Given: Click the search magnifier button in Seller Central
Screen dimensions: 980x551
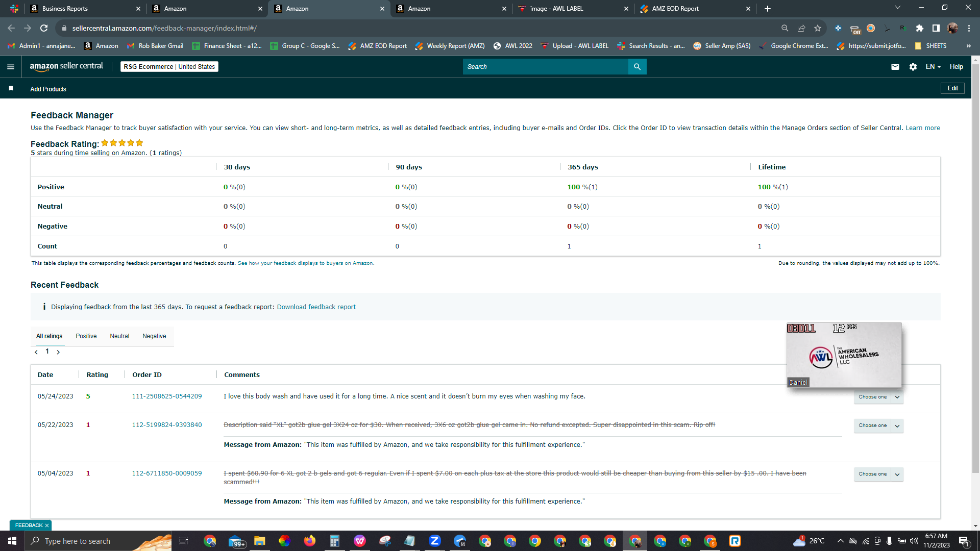Looking at the screenshot, I should [x=637, y=67].
